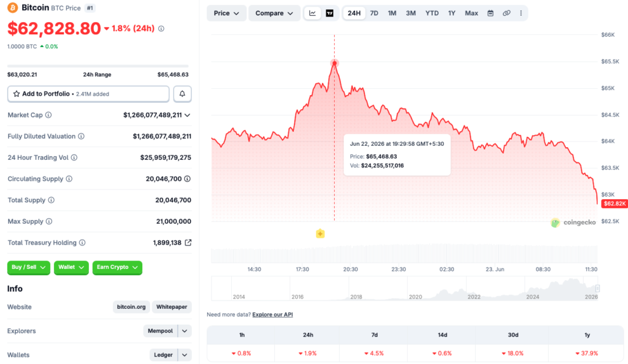Open the Ledger wallet link
The image size is (628, 364).
point(163,355)
